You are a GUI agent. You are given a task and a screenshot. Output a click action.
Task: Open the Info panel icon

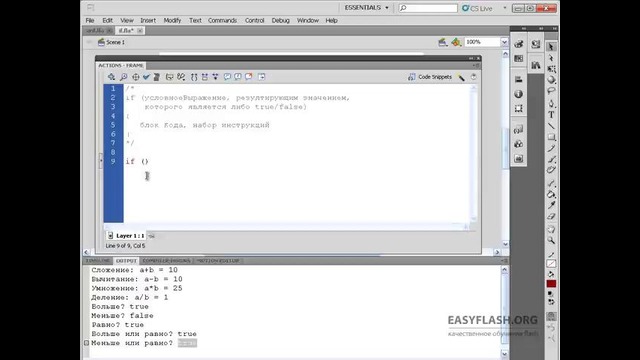tap(518, 94)
